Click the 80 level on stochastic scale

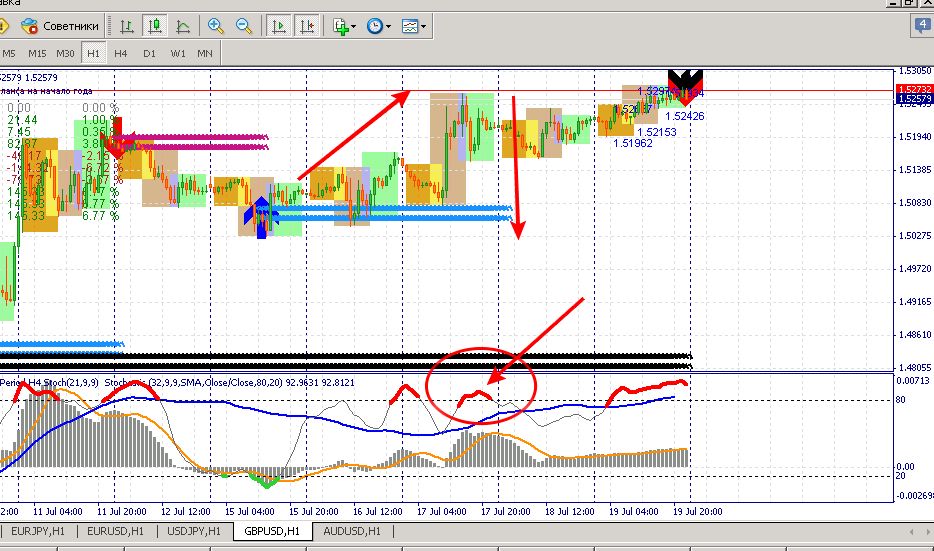[x=901, y=400]
